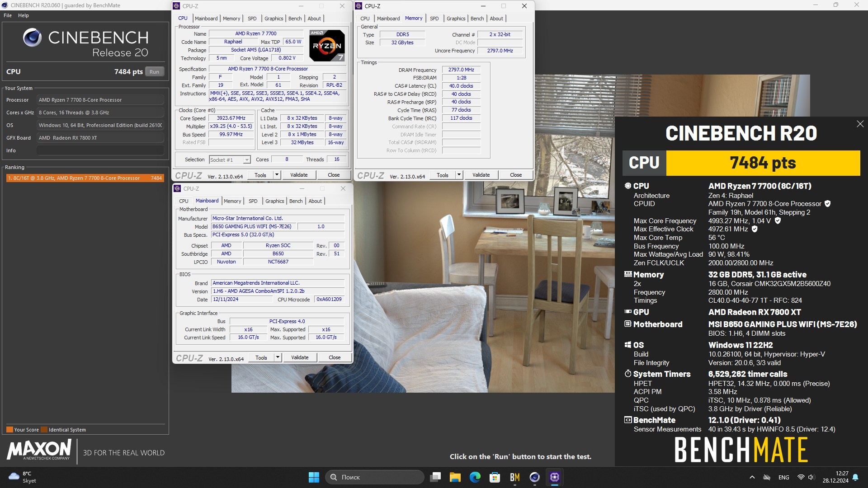Change input language via ENG indicator

click(784, 477)
